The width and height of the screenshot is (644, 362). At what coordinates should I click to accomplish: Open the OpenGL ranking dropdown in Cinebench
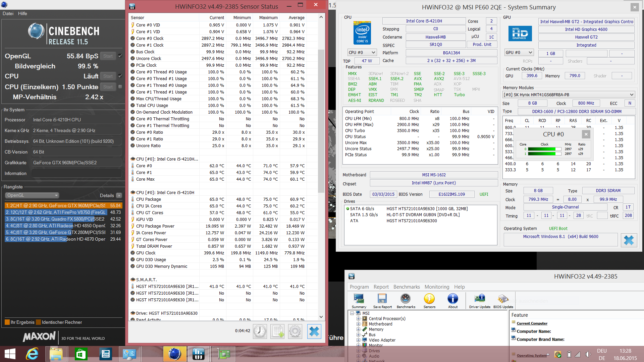coord(32,195)
